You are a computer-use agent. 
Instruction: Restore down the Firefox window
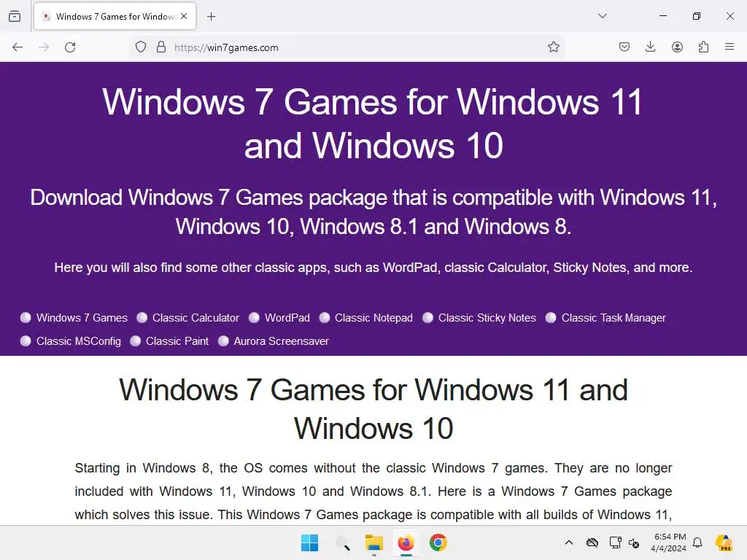(697, 16)
